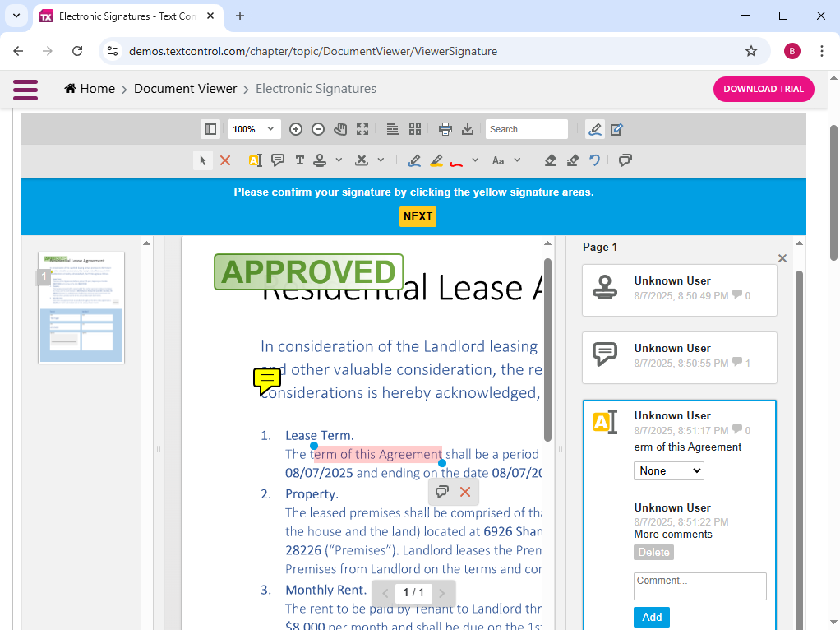Select the hand pan tool
Image resolution: width=840 pixels, height=630 pixels.
(340, 129)
